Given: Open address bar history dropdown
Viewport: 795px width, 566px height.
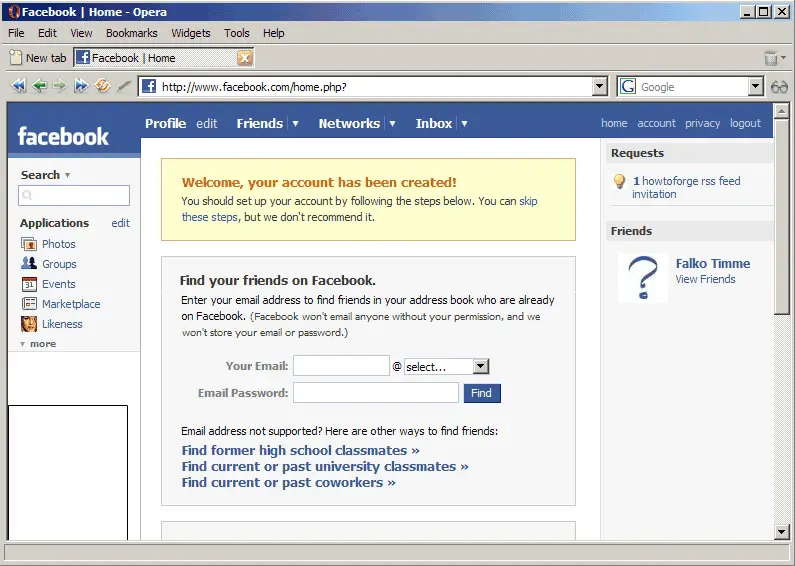Looking at the screenshot, I should 600,87.
